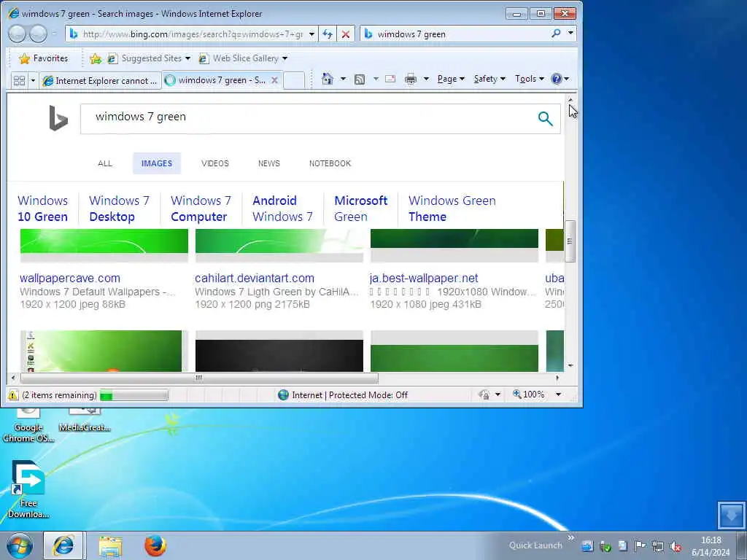Click the Refresh page icon

click(x=328, y=34)
